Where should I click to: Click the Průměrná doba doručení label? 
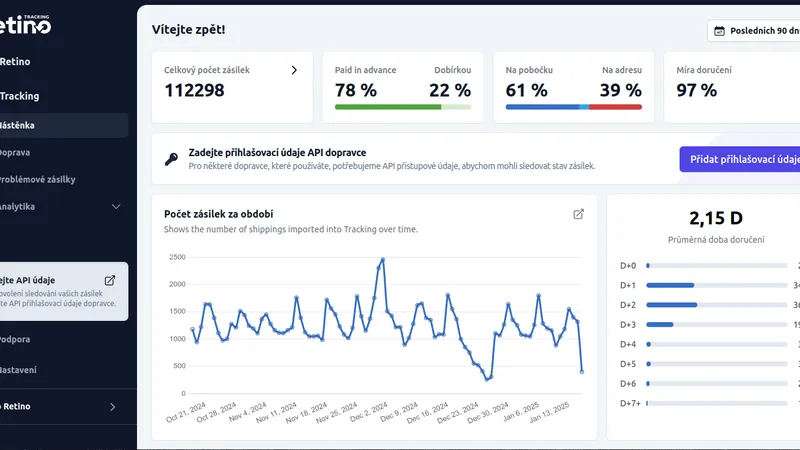[x=716, y=240]
